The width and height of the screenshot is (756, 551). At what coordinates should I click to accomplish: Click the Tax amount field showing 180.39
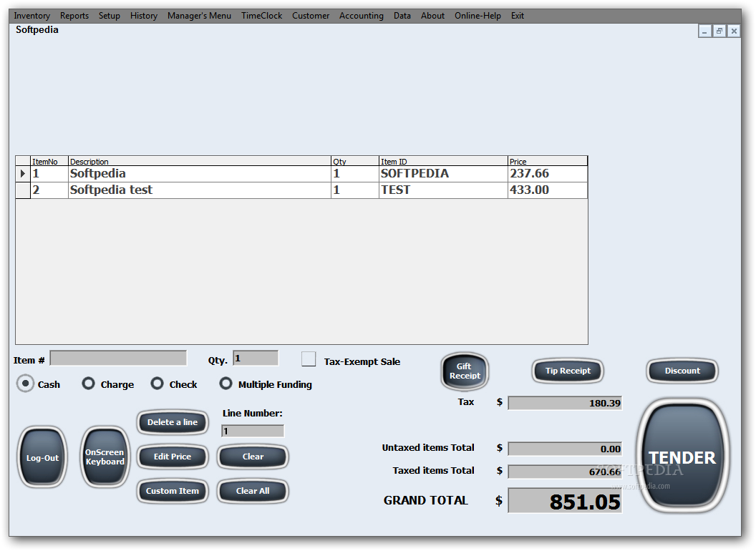click(x=565, y=403)
